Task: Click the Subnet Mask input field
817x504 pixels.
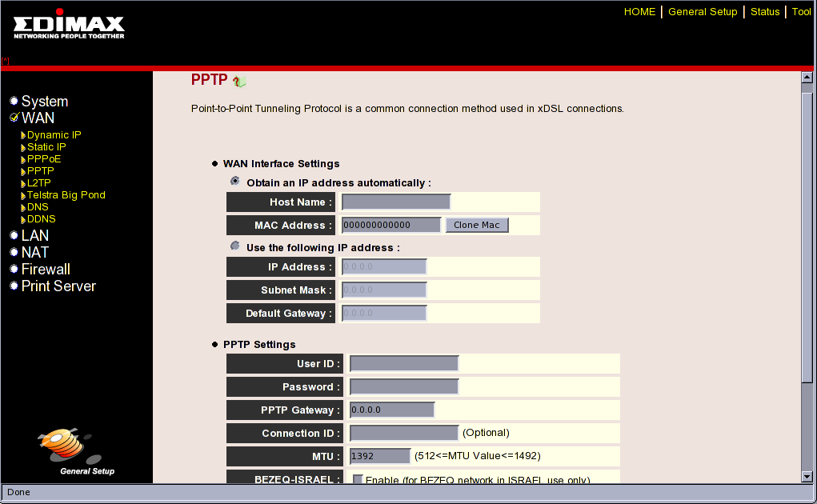Action: [384, 290]
